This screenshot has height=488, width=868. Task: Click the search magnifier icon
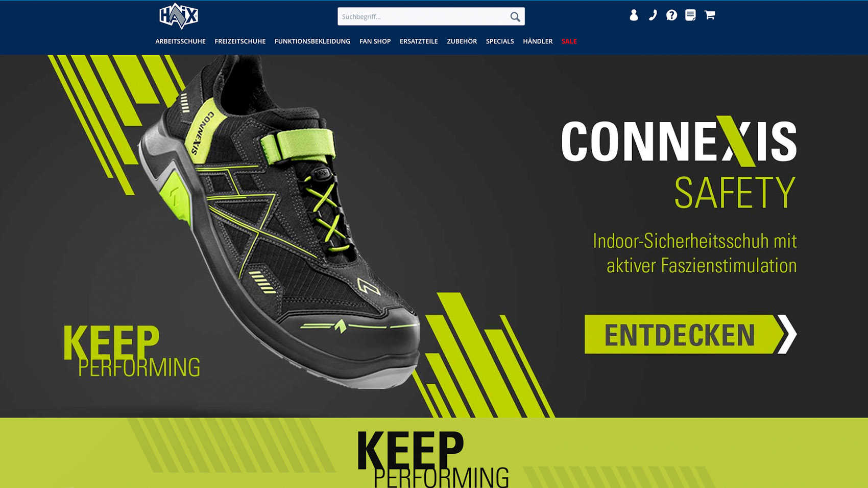click(x=515, y=17)
